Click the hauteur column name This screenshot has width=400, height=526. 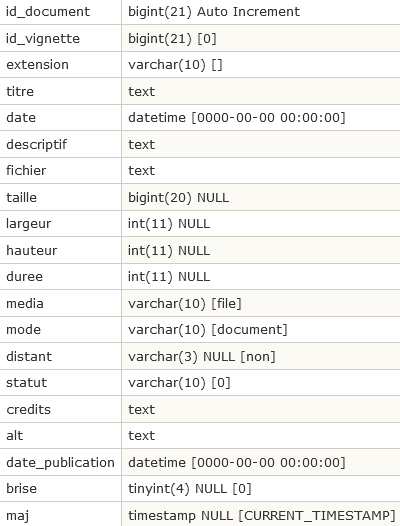tap(32, 250)
